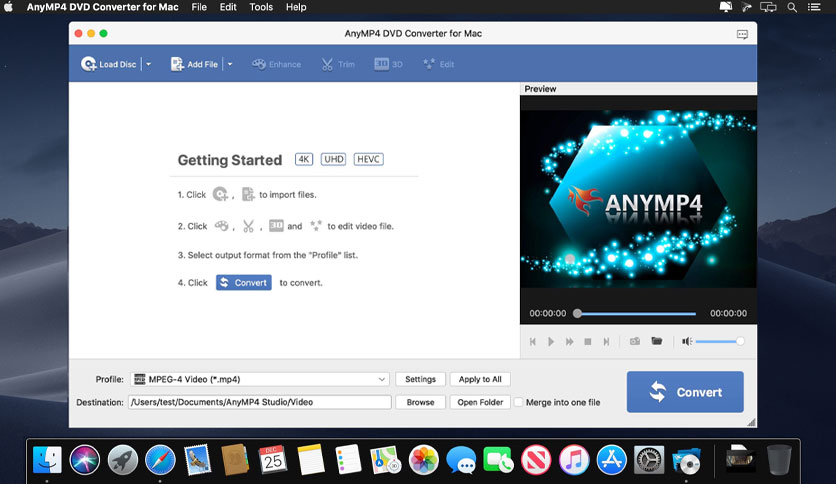
Task: Open App Store from the dock
Action: 612,459
